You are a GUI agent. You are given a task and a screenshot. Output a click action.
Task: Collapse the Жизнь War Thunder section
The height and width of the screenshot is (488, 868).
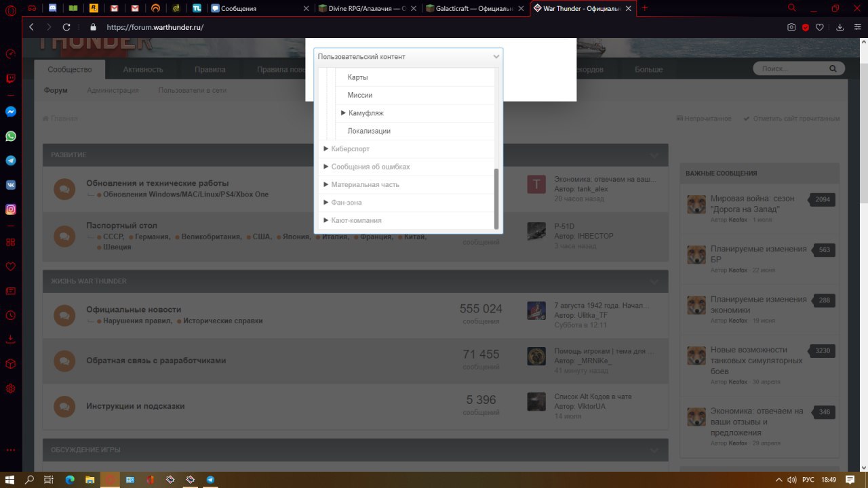point(654,281)
